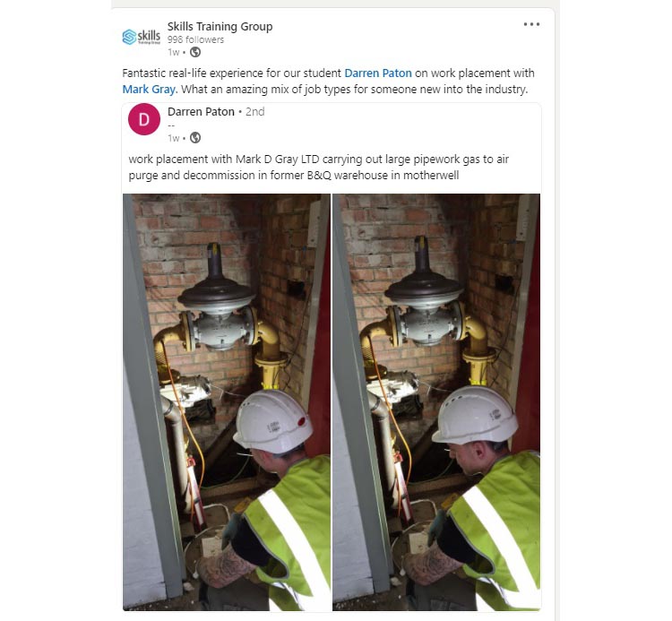Screen dimensions: 672x621
Task: Click the 2nd connection degree label
Action: click(255, 111)
